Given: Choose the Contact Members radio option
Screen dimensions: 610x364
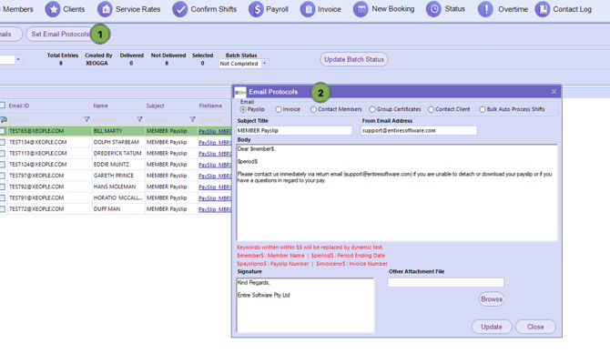Looking at the screenshot, I should tap(313, 110).
